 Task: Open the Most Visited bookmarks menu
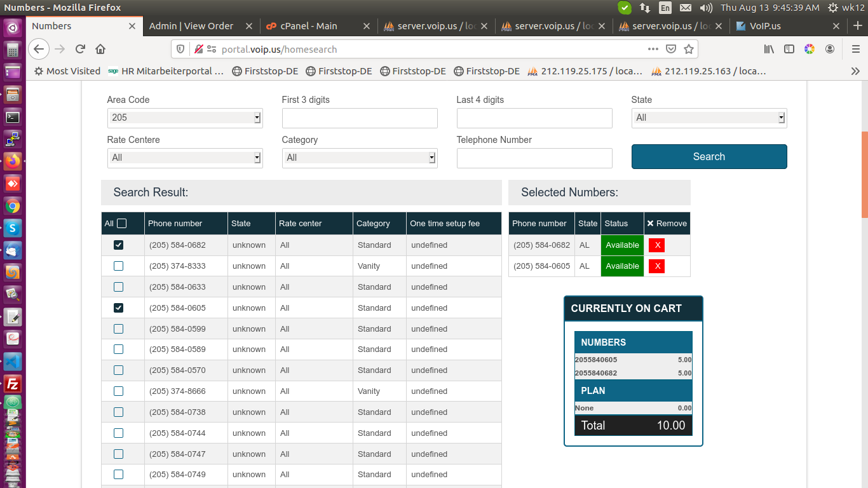click(67, 71)
